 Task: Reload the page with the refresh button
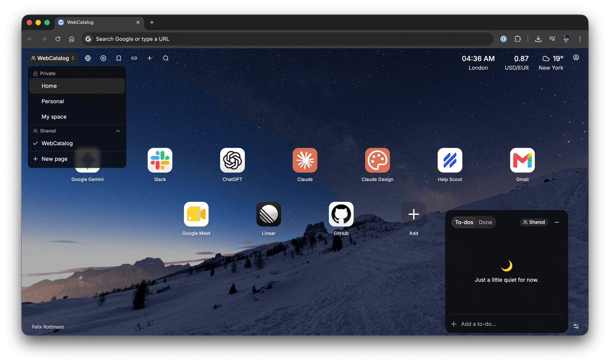58,39
